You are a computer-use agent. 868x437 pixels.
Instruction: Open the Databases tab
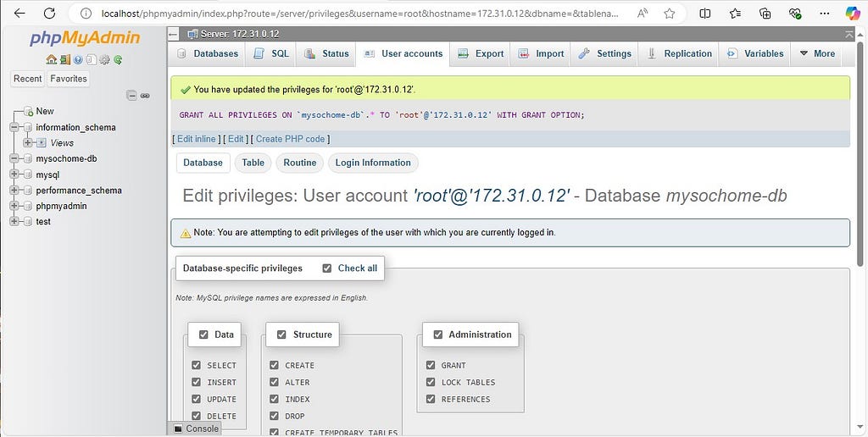[208, 53]
